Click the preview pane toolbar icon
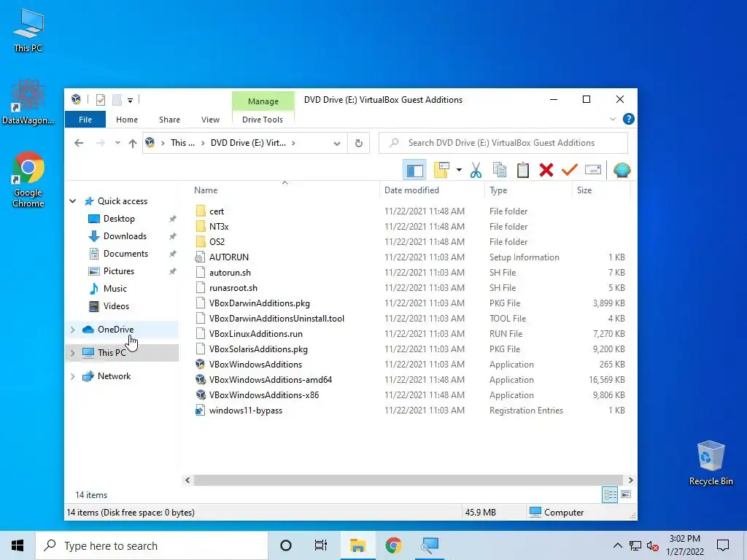This screenshot has width=747, height=560. (414, 170)
